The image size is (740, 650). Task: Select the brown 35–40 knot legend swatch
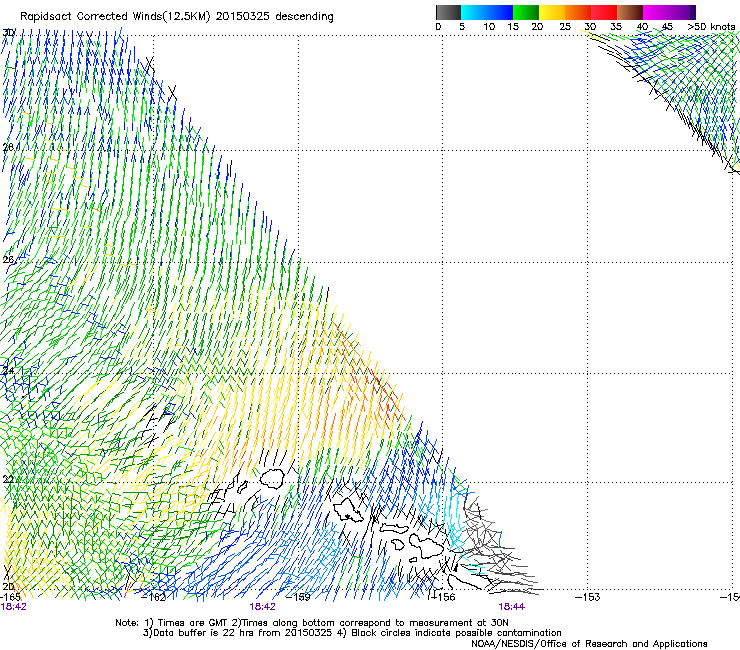[630, 12]
